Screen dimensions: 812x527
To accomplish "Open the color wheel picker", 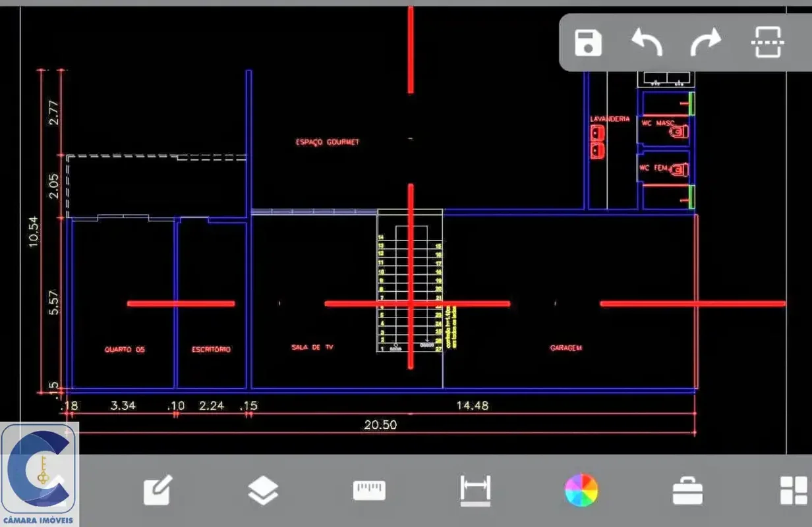I will tap(581, 491).
